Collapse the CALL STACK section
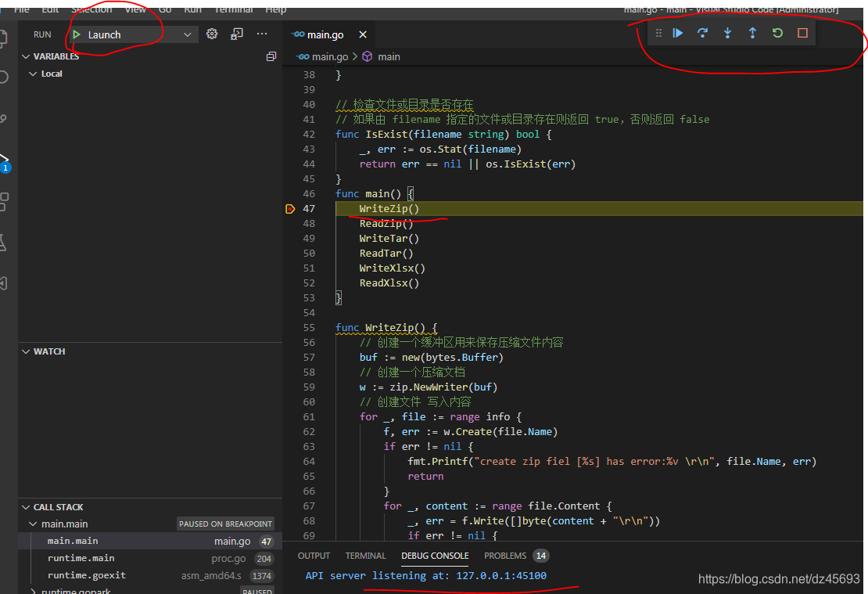The height and width of the screenshot is (594, 868). (27, 506)
